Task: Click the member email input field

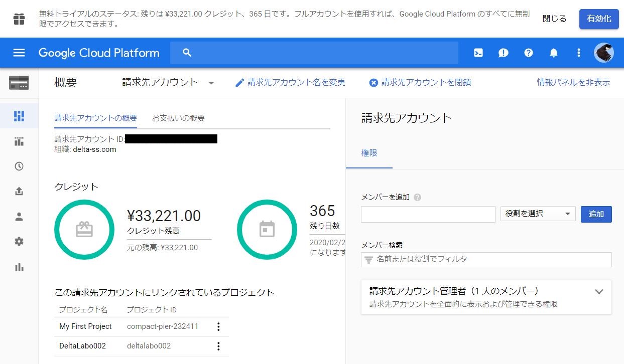Action: [428, 214]
